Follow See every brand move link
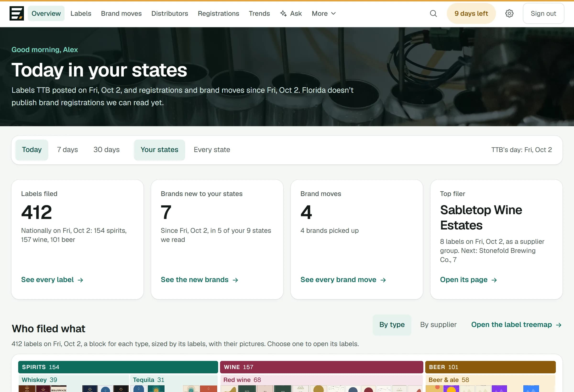This screenshot has height=392, width=574. click(x=343, y=279)
